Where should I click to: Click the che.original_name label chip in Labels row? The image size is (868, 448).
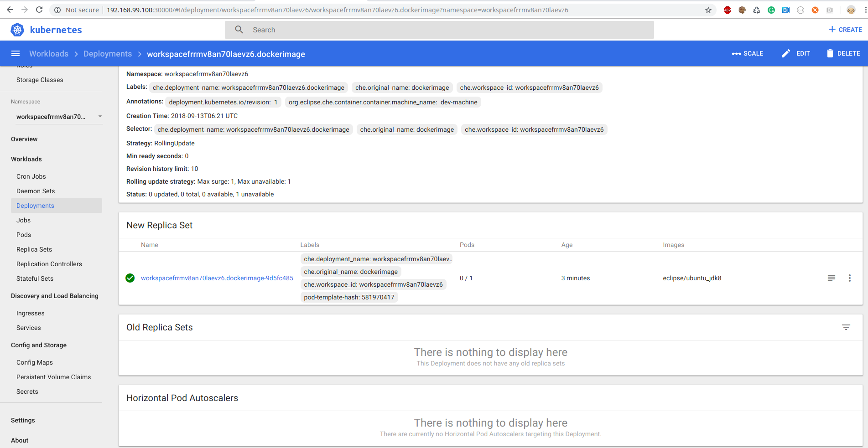pos(402,88)
